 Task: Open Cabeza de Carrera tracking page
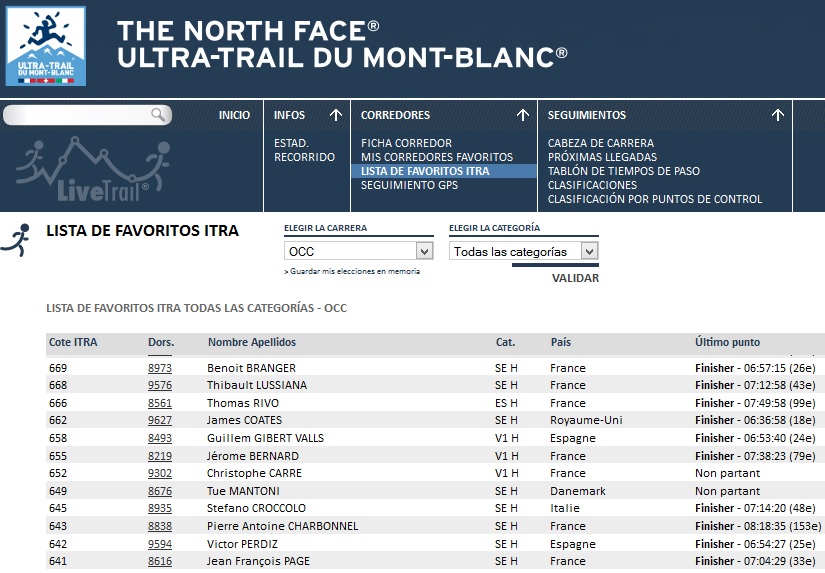point(601,143)
